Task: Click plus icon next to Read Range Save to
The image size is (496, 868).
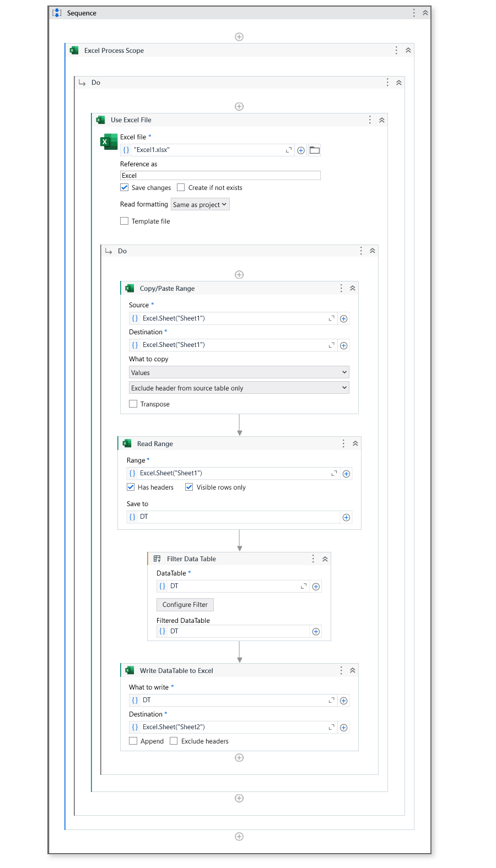Action: [x=346, y=517]
